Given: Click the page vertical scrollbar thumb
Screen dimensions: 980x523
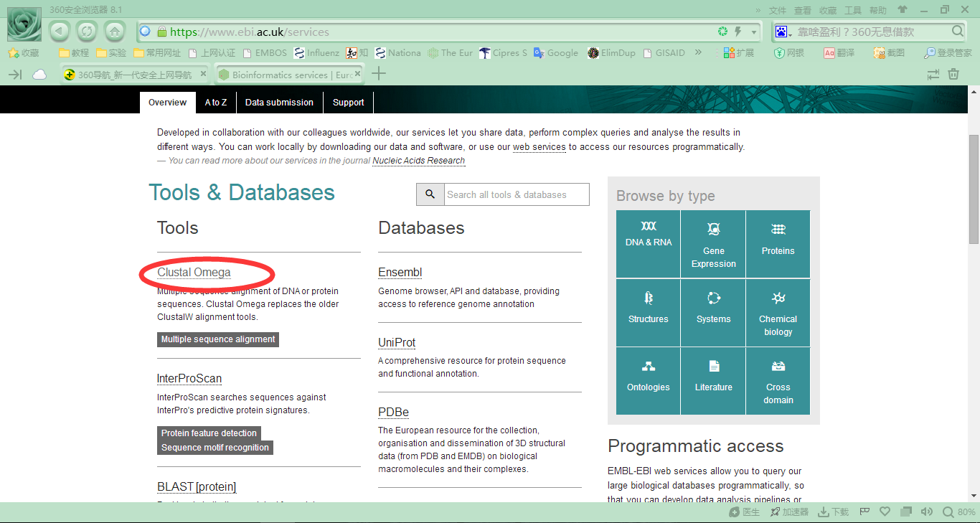Looking at the screenshot, I should click(x=974, y=189).
